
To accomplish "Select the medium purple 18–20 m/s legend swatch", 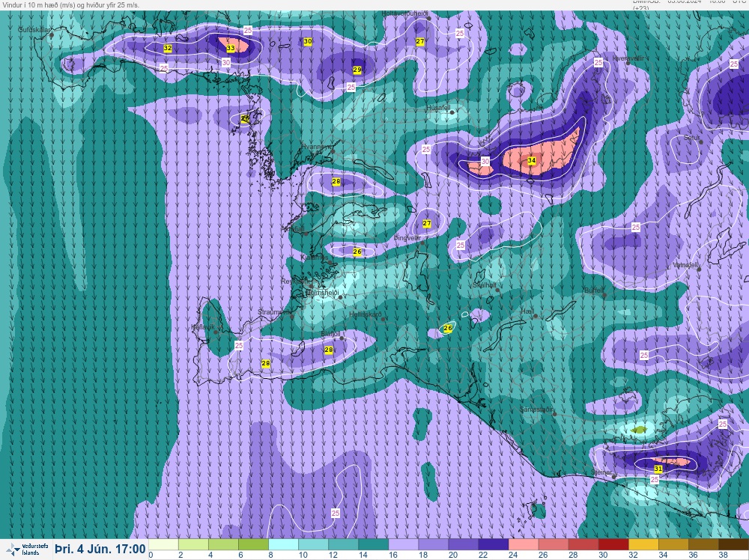I will pyautogui.click(x=433, y=545).
